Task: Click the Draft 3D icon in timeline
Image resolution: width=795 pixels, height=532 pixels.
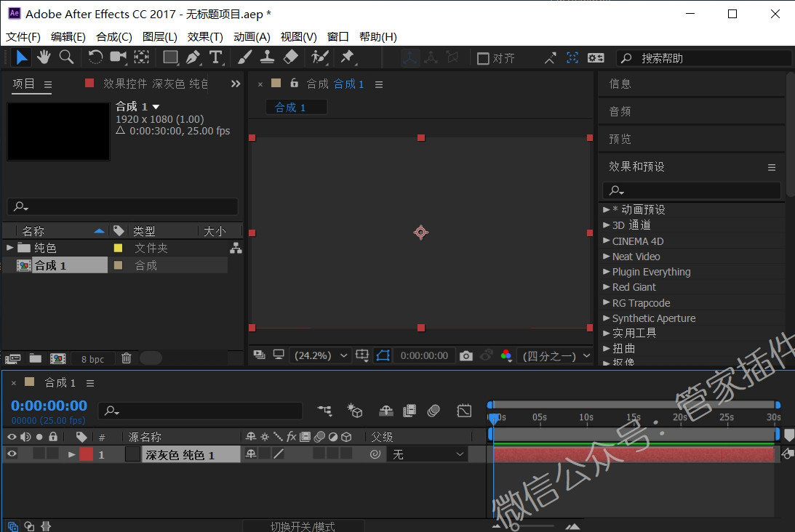Action: tap(354, 411)
